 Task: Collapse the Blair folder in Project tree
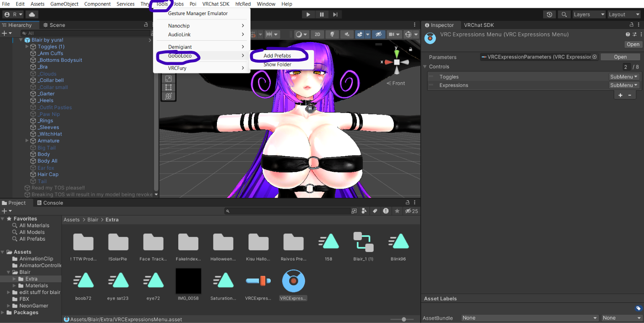(x=8, y=272)
